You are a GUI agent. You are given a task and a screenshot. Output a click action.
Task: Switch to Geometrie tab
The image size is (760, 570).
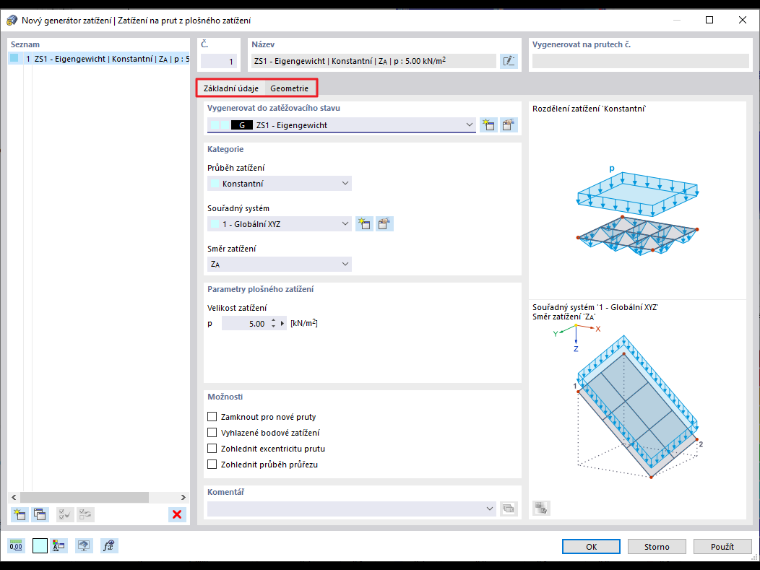[x=289, y=88]
